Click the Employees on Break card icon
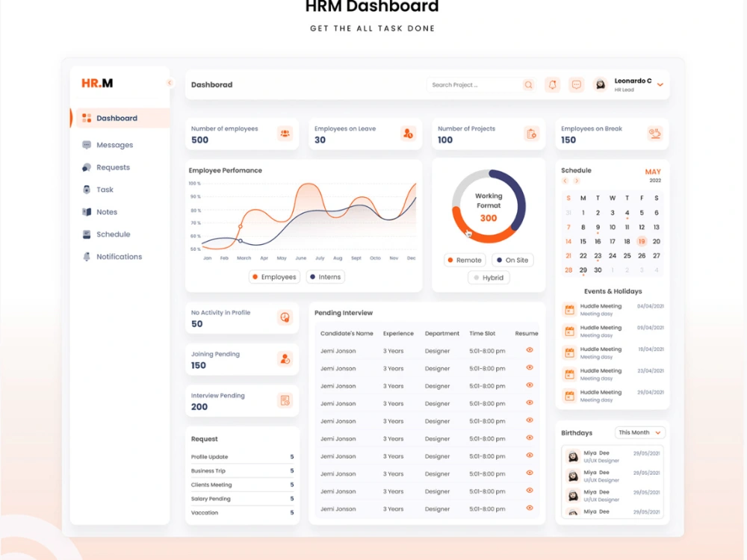Viewport: 747px width, 560px height. [x=655, y=134]
